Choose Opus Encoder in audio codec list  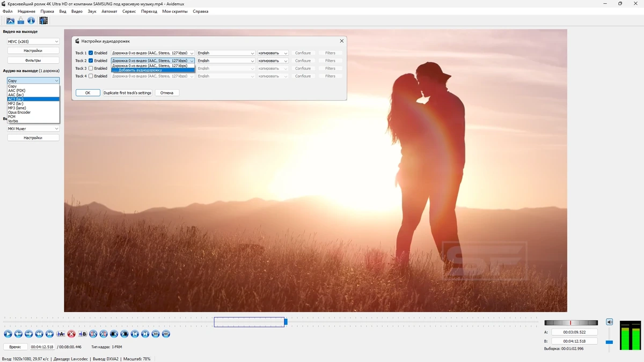pyautogui.click(x=33, y=112)
